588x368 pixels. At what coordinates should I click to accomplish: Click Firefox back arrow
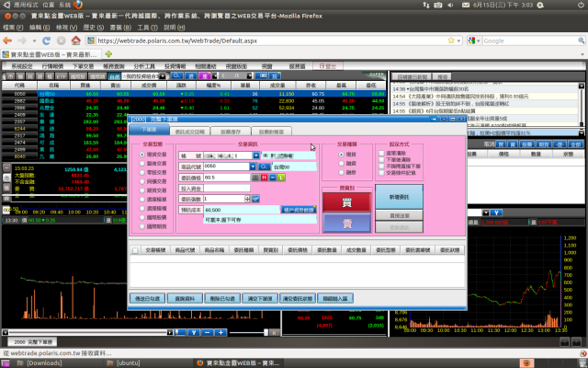pyautogui.click(x=7, y=40)
